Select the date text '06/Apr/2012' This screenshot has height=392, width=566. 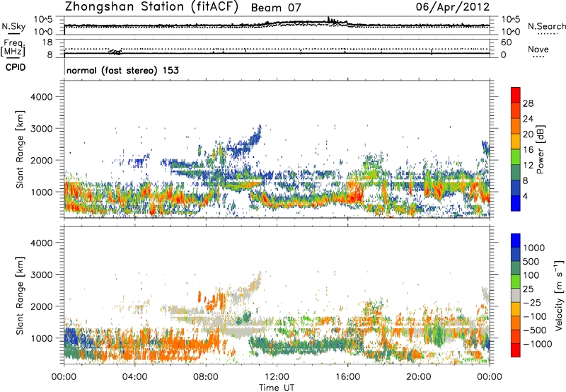pos(453,6)
